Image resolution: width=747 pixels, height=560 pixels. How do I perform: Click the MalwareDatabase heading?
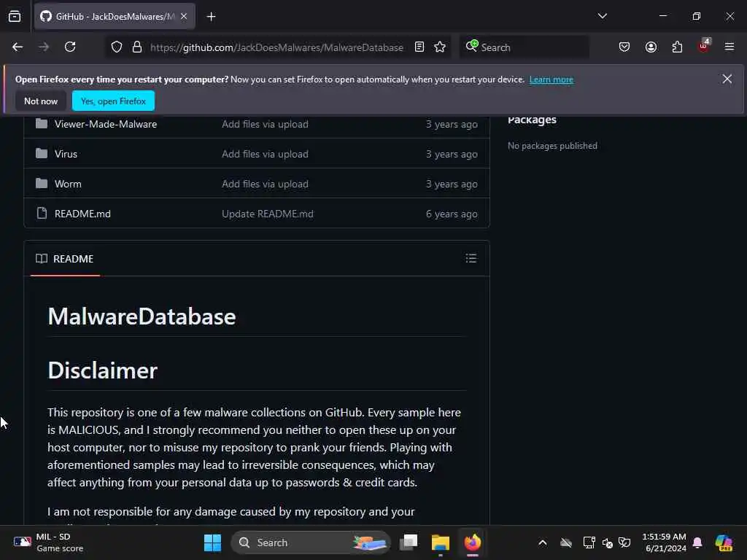(142, 316)
